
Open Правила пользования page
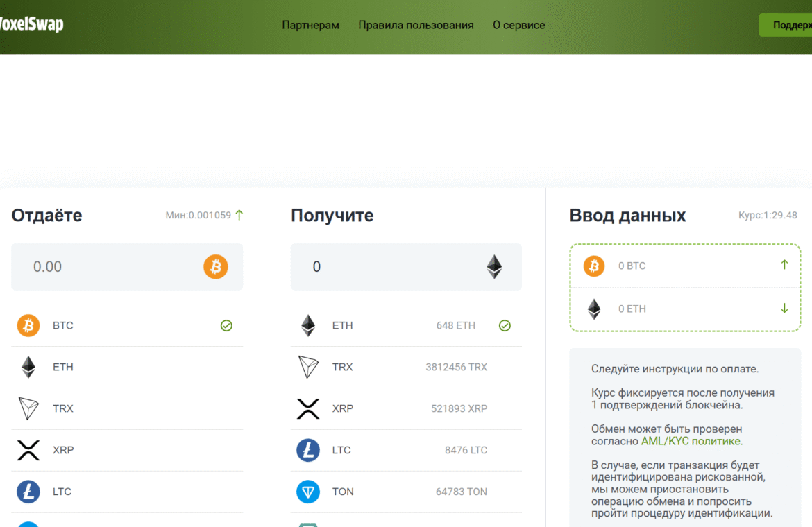(x=416, y=25)
